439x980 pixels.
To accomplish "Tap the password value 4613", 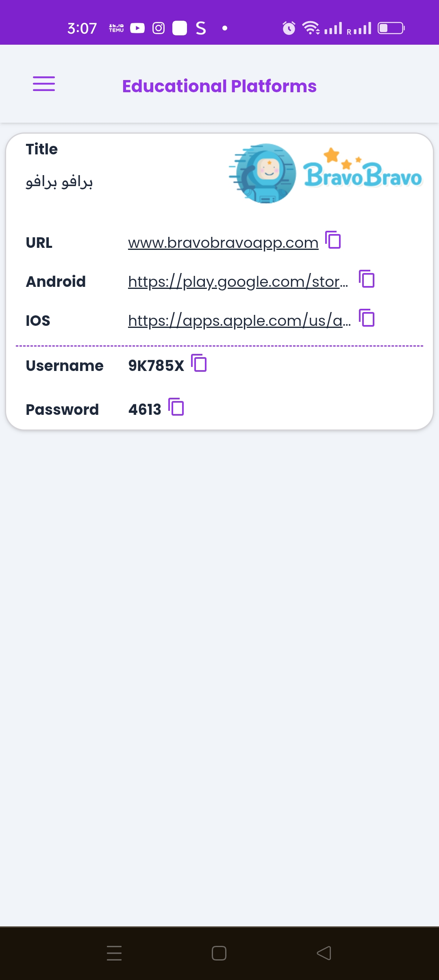I will tap(145, 410).
